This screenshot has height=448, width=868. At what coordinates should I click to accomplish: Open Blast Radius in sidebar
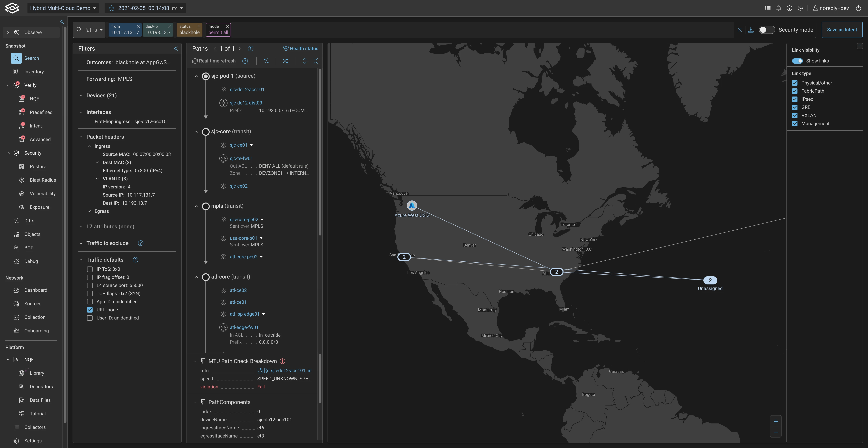(x=42, y=180)
